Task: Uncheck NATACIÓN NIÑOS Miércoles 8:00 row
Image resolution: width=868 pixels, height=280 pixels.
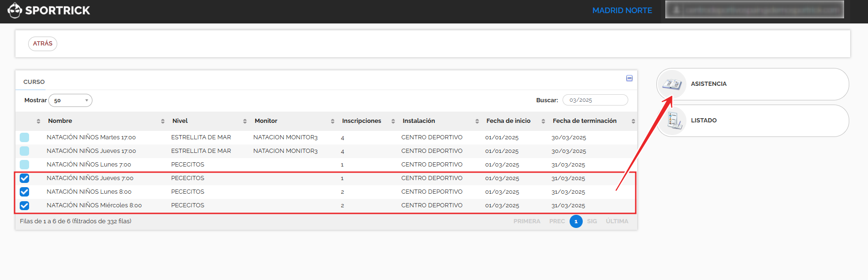Action: pyautogui.click(x=24, y=205)
